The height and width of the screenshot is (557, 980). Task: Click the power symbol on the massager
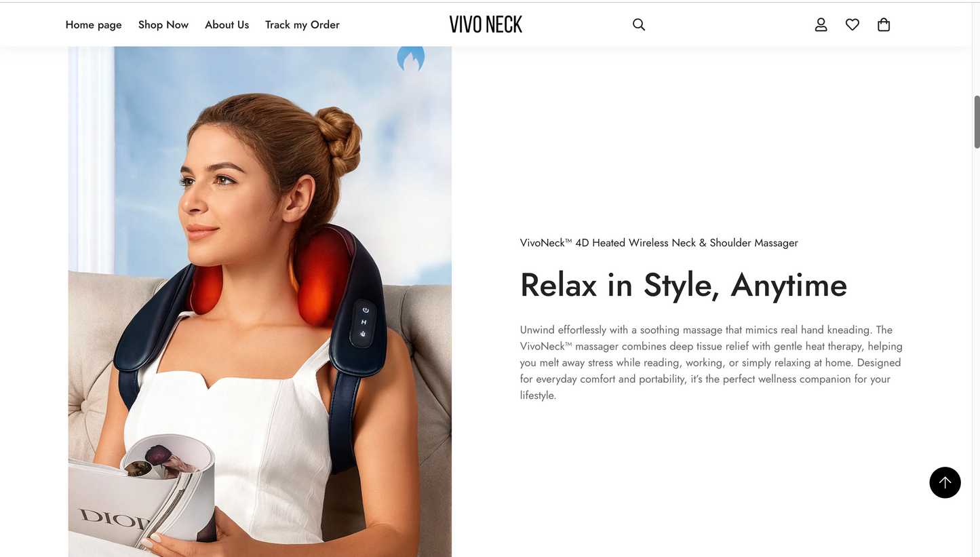pyautogui.click(x=365, y=310)
